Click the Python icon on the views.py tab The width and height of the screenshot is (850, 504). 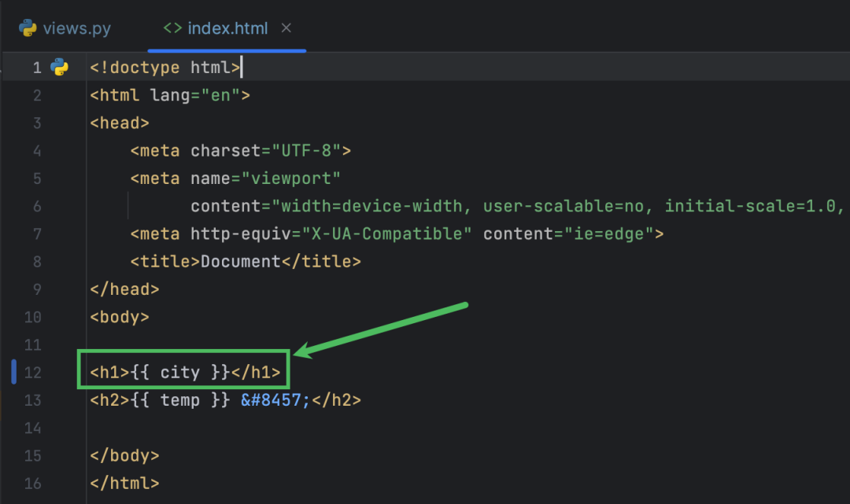point(28,28)
